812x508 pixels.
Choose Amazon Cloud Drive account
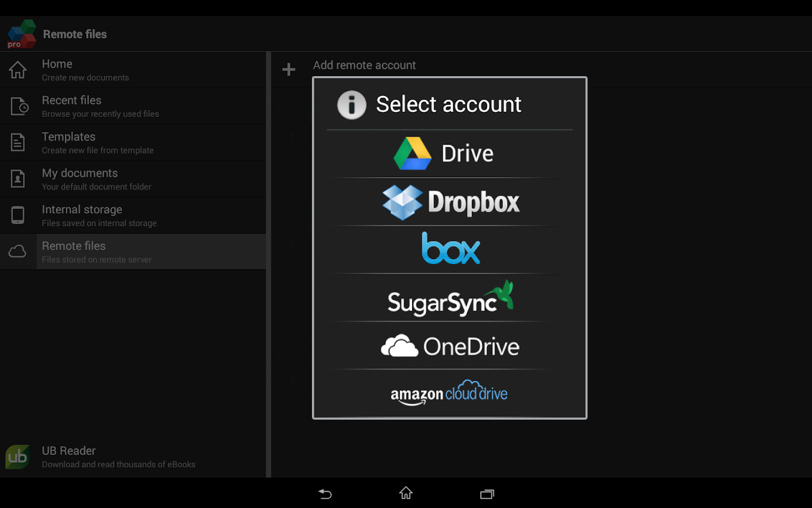pos(449,393)
